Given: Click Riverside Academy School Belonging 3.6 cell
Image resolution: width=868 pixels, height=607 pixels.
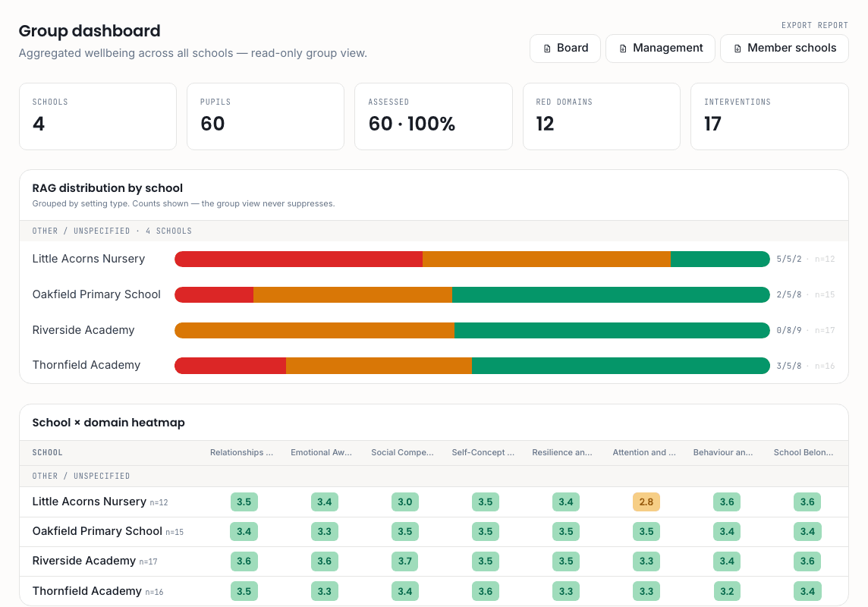Looking at the screenshot, I should coord(807,561).
